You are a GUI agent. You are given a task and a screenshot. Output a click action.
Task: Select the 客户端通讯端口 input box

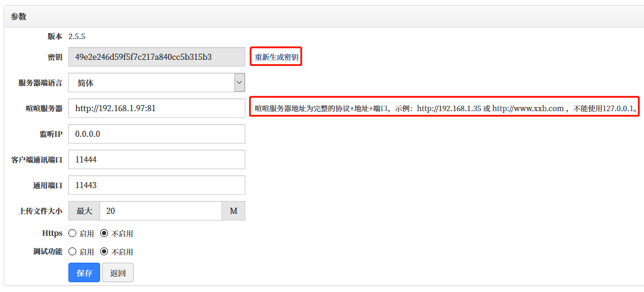[x=156, y=159]
